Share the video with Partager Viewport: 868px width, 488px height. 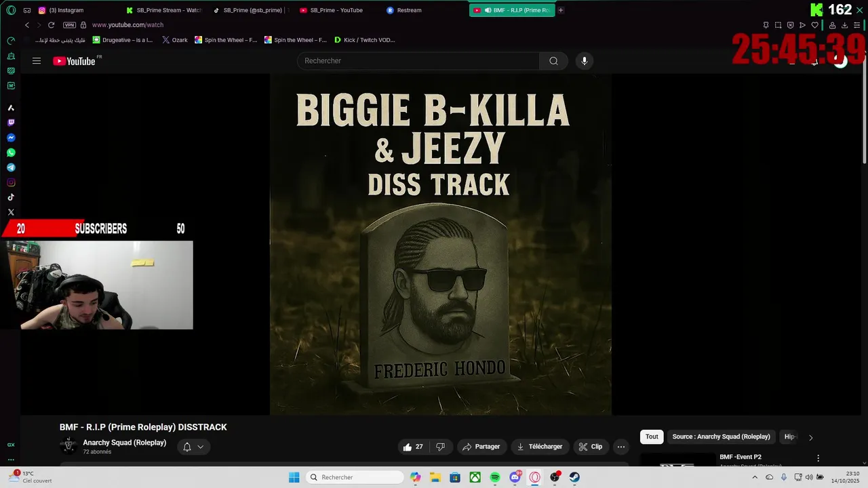point(481,447)
